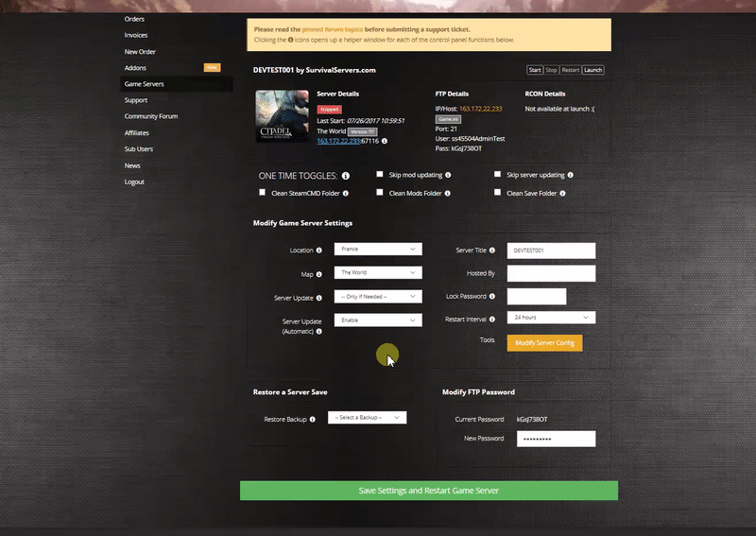This screenshot has width=756, height=536.
Task: Enable Clean Mods Folder checkbox
Action: pos(380,192)
